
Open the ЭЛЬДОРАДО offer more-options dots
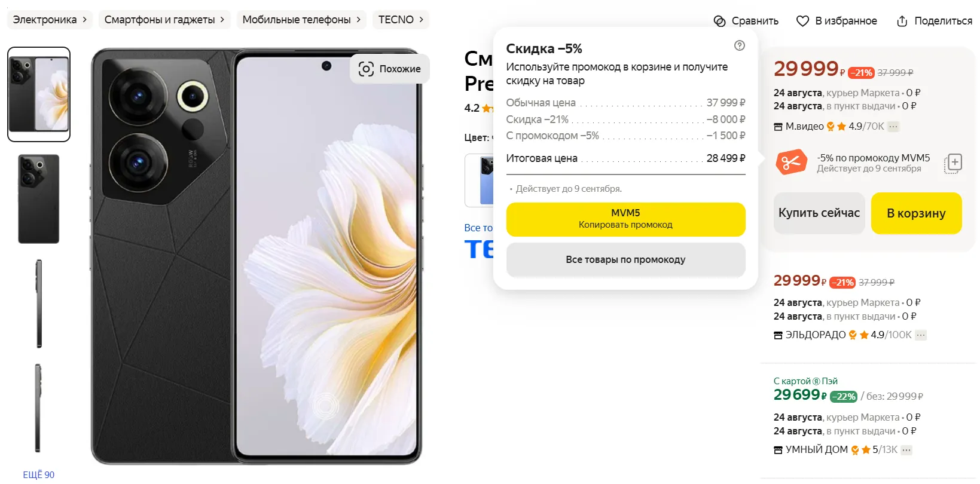[921, 335]
